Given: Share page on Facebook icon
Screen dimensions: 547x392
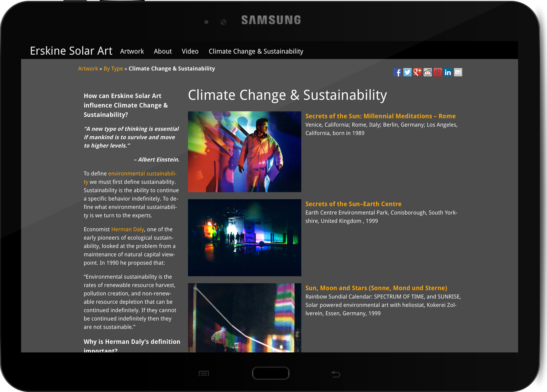Looking at the screenshot, I should [x=397, y=73].
